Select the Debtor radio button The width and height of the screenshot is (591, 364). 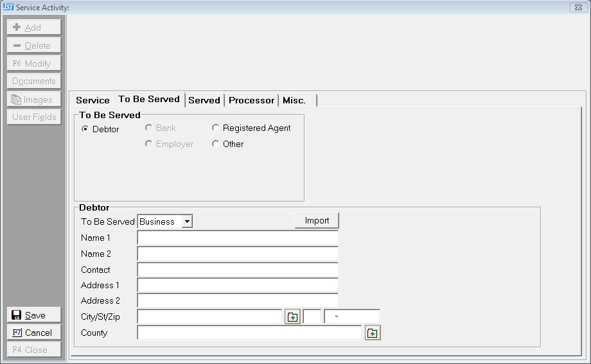click(85, 129)
